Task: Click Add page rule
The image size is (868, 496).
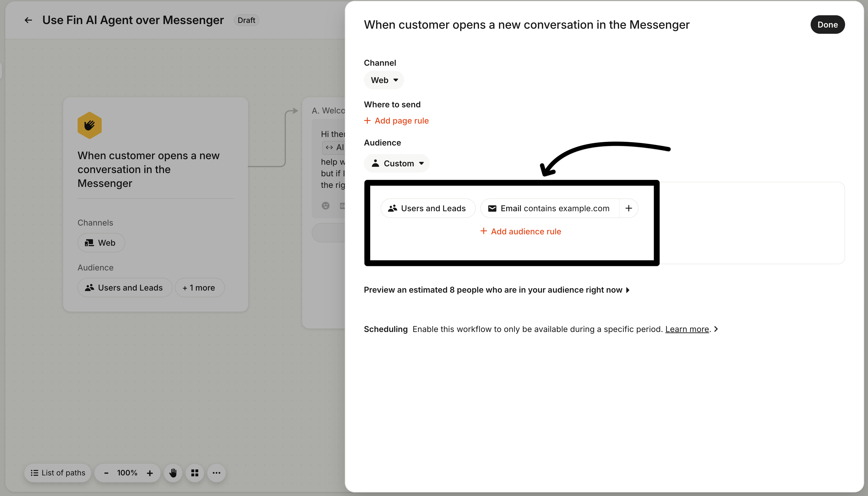Action: (397, 121)
